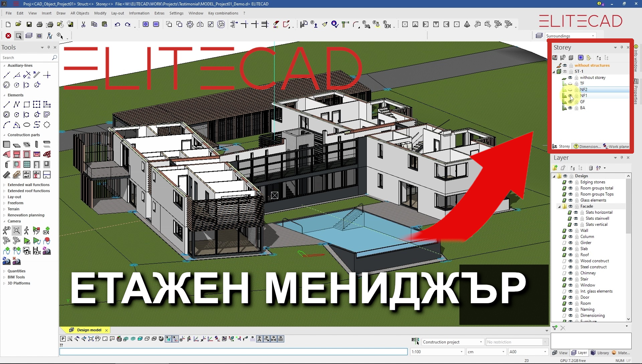
Task: Click the camera zoom magnifier tool
Action: click(17, 230)
